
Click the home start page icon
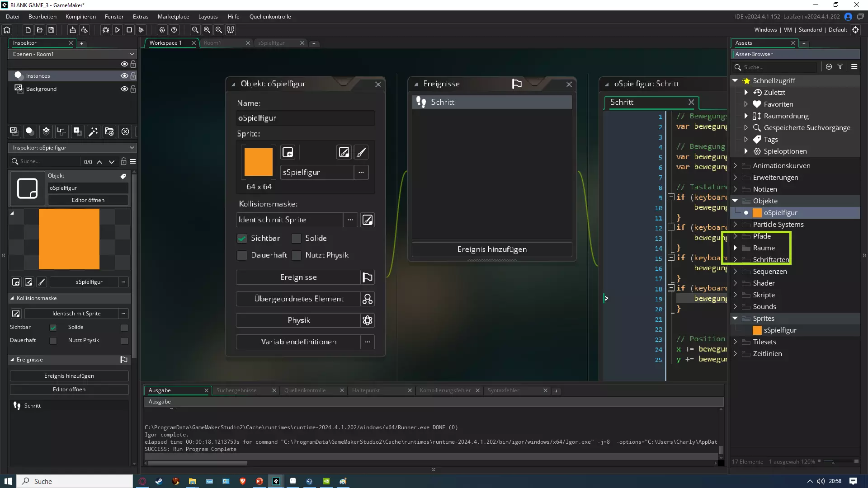pos(7,30)
